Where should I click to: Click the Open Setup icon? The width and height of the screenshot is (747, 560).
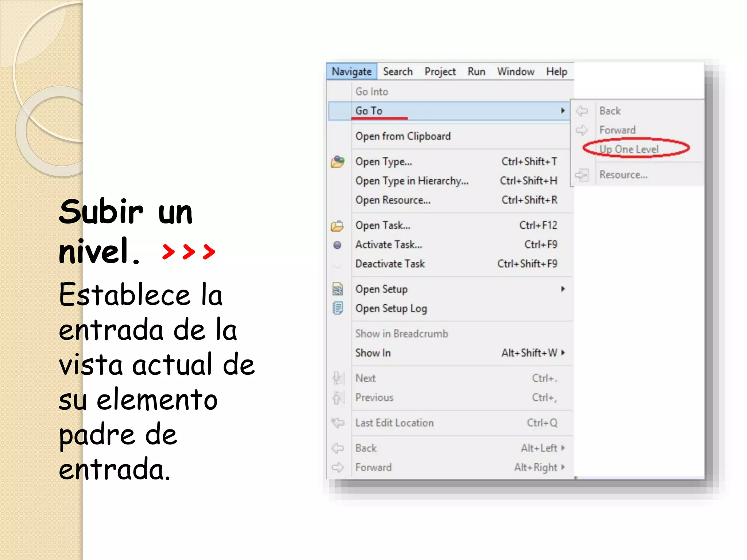(x=337, y=289)
